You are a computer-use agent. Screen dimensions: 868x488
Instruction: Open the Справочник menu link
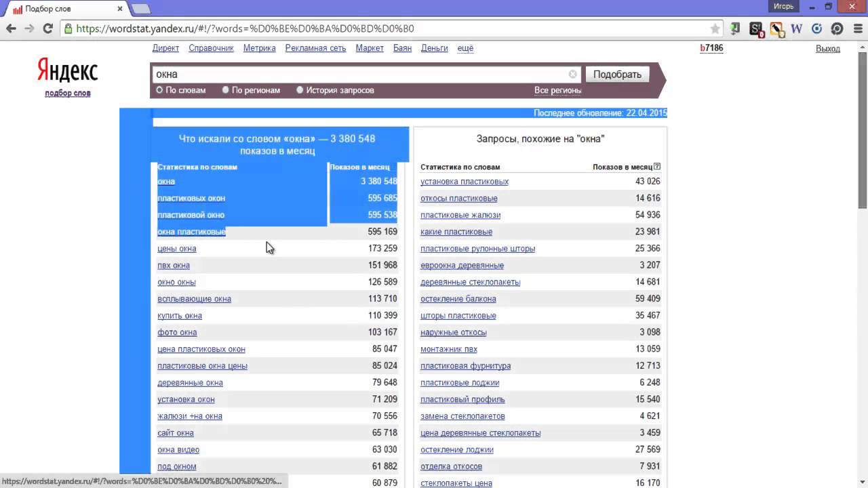click(211, 48)
